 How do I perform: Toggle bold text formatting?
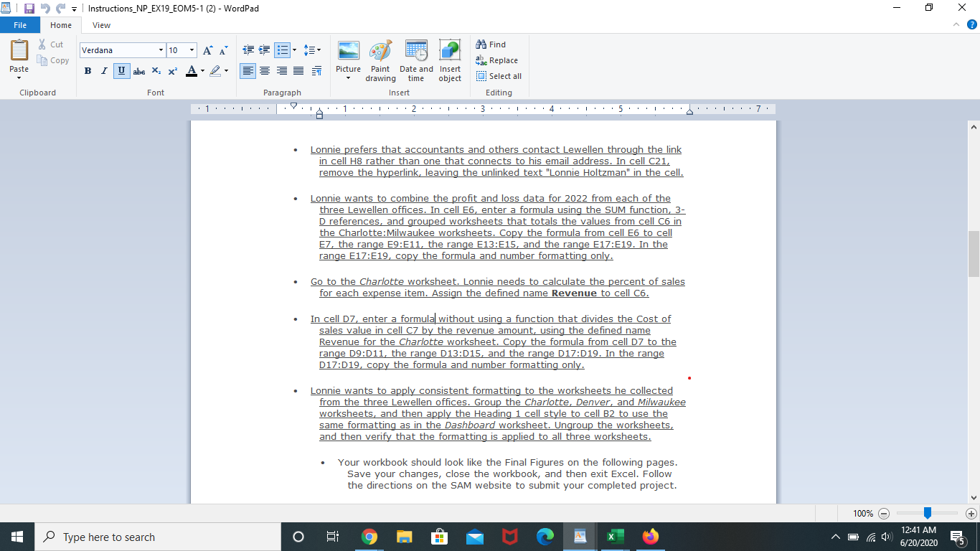88,71
